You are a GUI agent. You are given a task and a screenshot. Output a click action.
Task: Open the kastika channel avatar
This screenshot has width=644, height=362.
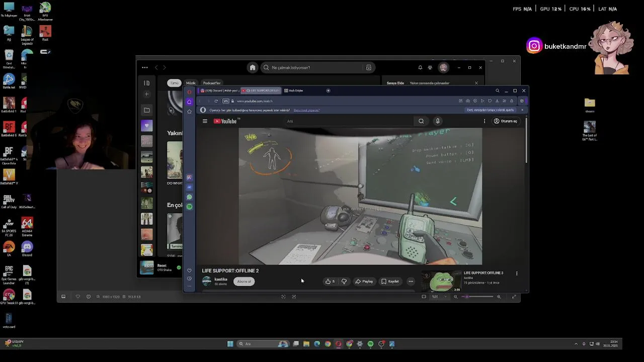point(207,281)
